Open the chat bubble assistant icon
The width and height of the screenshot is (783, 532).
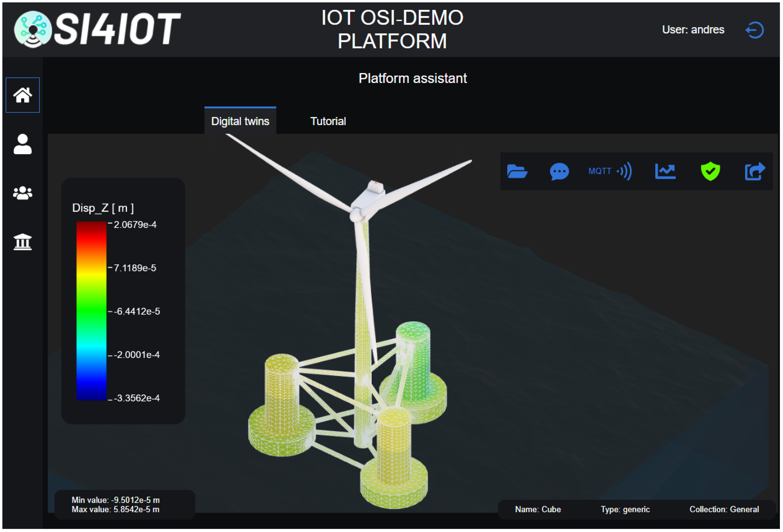[559, 171]
